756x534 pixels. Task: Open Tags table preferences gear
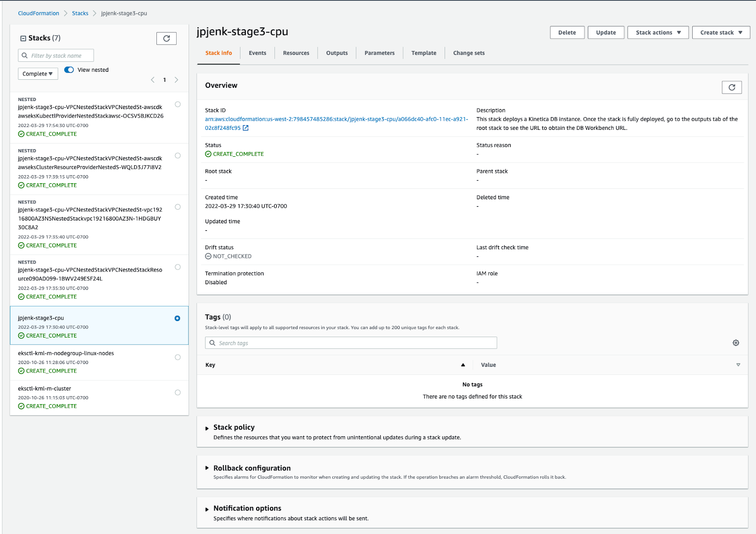point(735,343)
